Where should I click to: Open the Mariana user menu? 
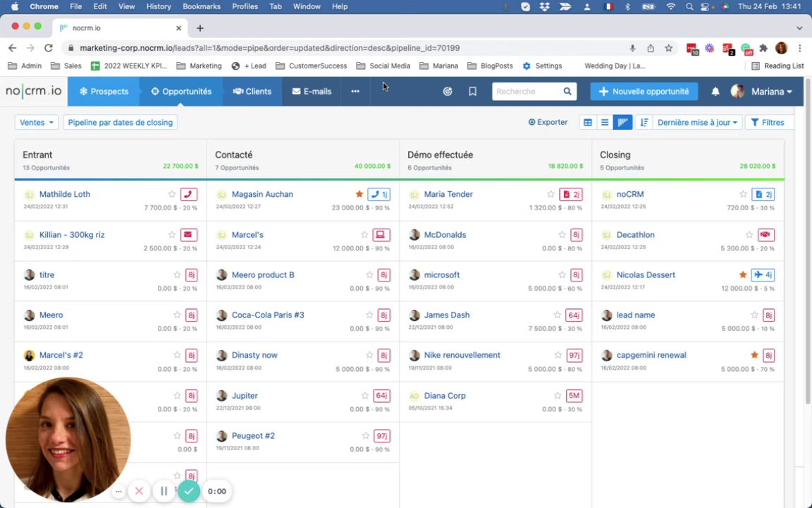[762, 91]
